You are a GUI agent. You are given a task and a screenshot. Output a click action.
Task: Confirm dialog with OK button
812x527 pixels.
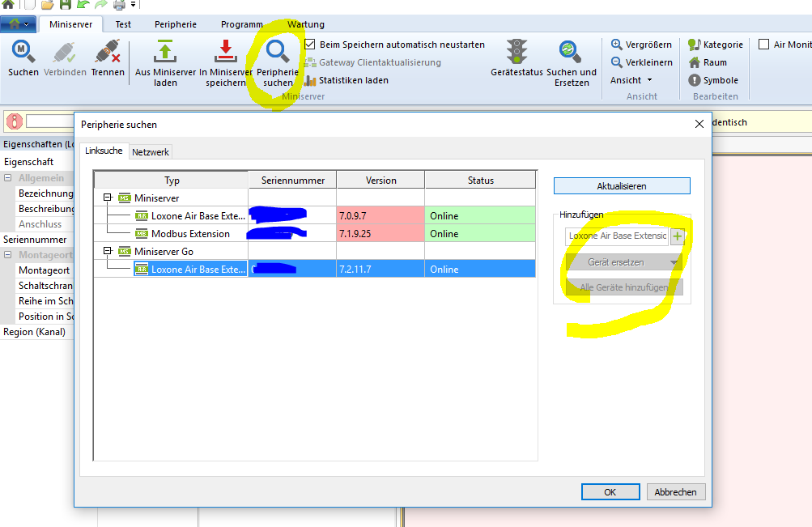pyautogui.click(x=610, y=492)
